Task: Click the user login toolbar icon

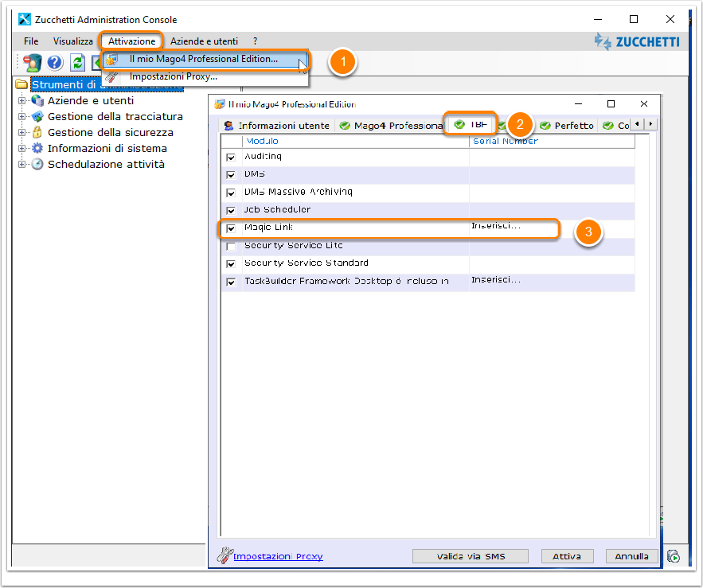Action: tap(33, 63)
